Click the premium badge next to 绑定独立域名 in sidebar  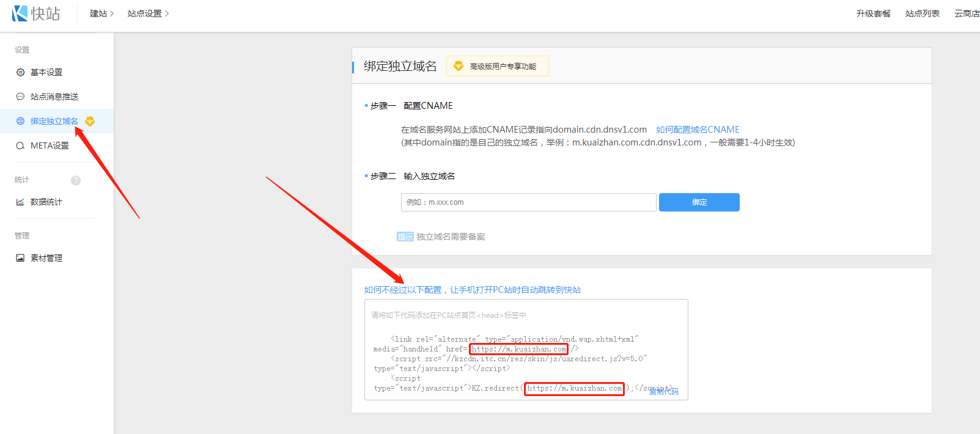[90, 121]
